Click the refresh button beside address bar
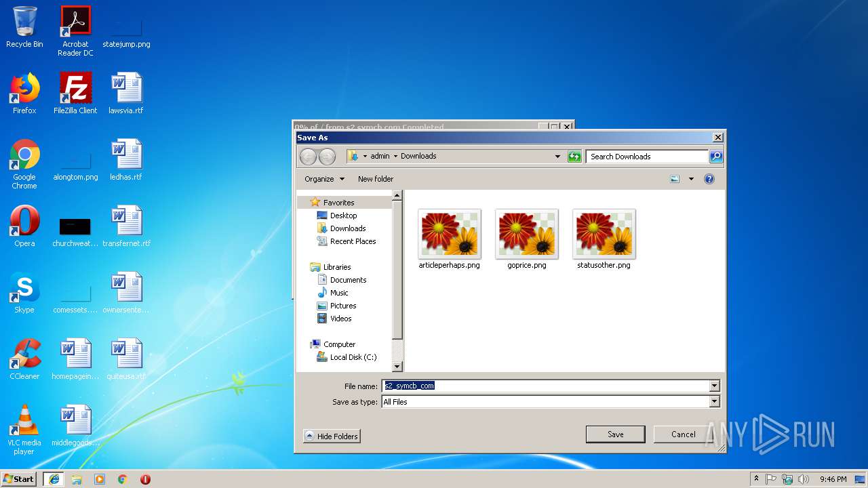The image size is (868, 488). 574,157
